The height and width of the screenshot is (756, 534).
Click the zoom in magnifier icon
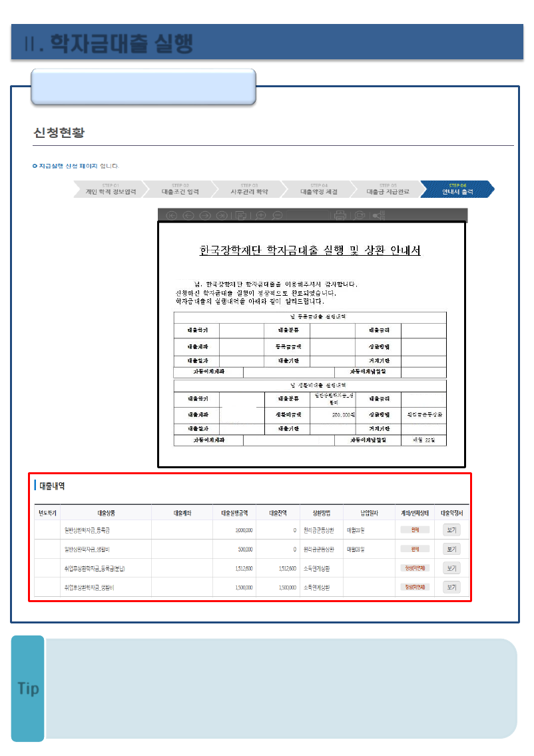(x=261, y=216)
